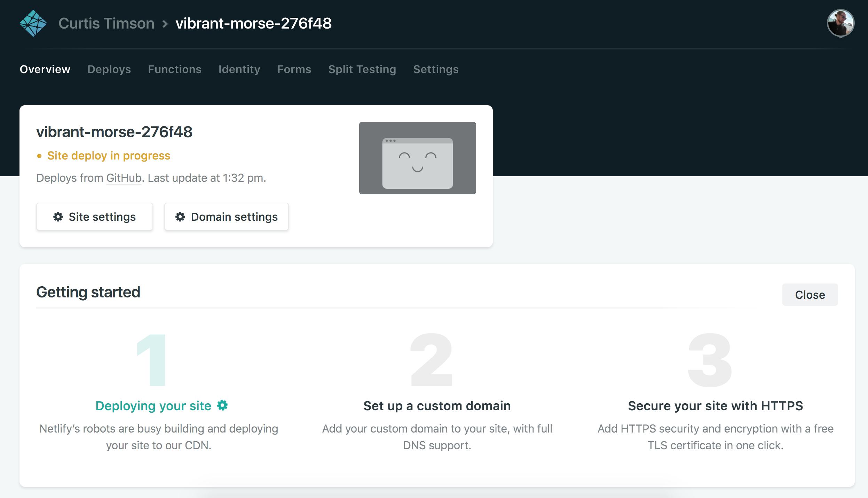Click Set up a custom domain heading
This screenshot has height=498, width=868.
437,406
